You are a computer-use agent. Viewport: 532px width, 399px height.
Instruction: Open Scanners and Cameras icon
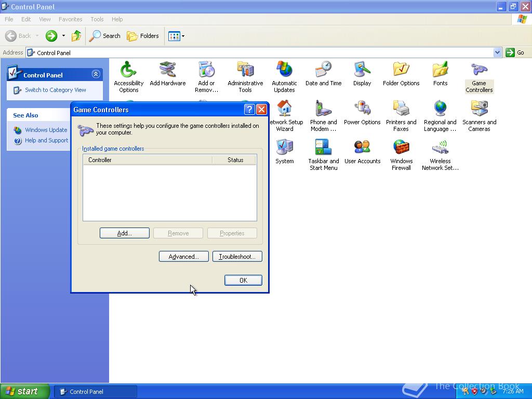click(x=479, y=116)
